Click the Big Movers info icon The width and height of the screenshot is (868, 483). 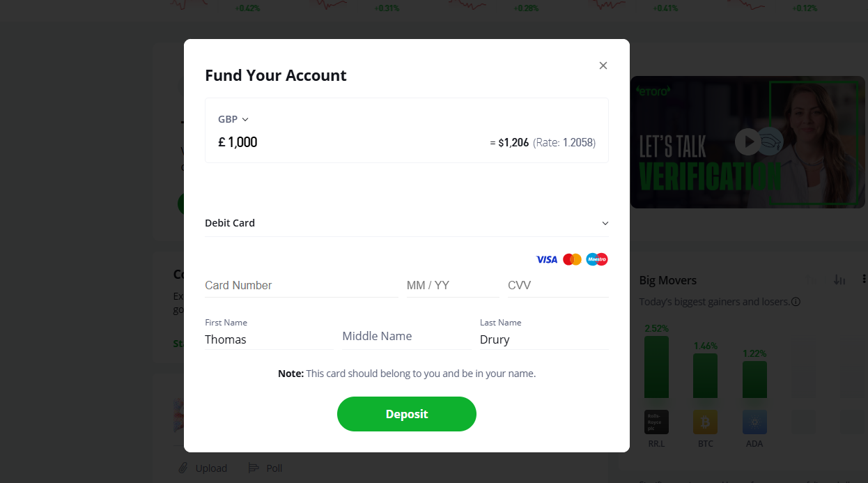point(796,302)
